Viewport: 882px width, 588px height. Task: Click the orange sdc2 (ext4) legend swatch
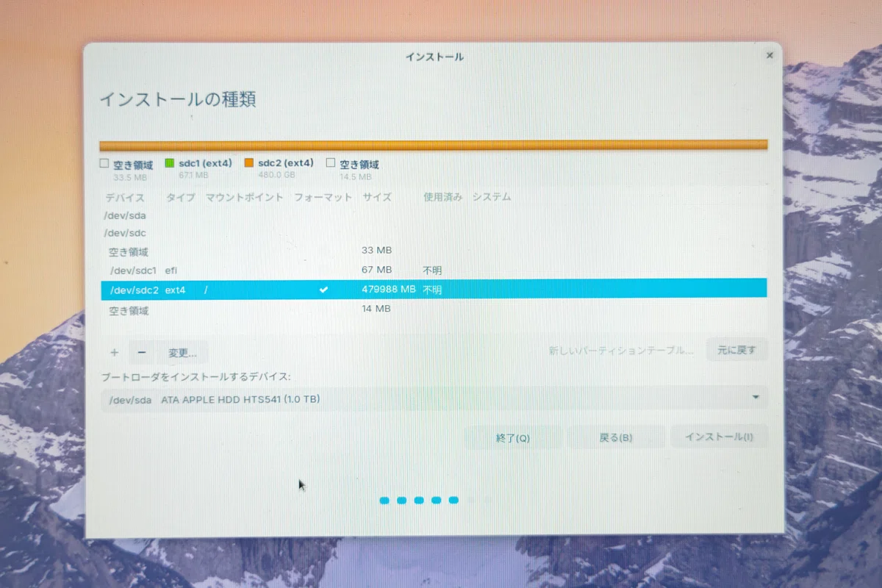248,162
